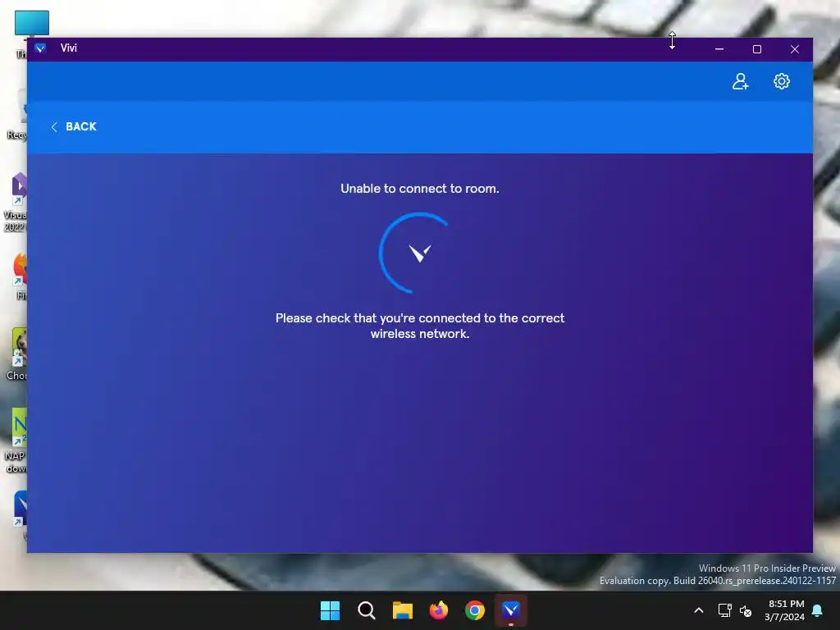This screenshot has height=630, width=840.
Task: Maximize the Vivi window
Action: point(757,48)
